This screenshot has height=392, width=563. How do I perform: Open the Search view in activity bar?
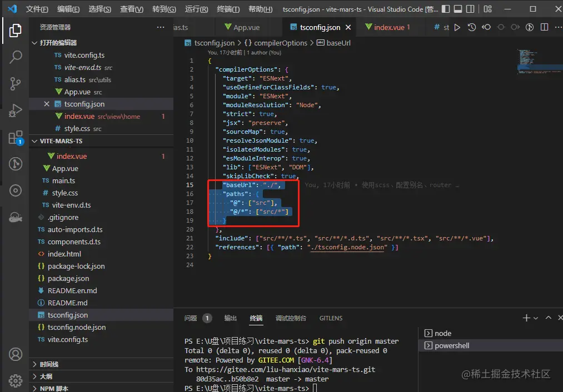16,57
